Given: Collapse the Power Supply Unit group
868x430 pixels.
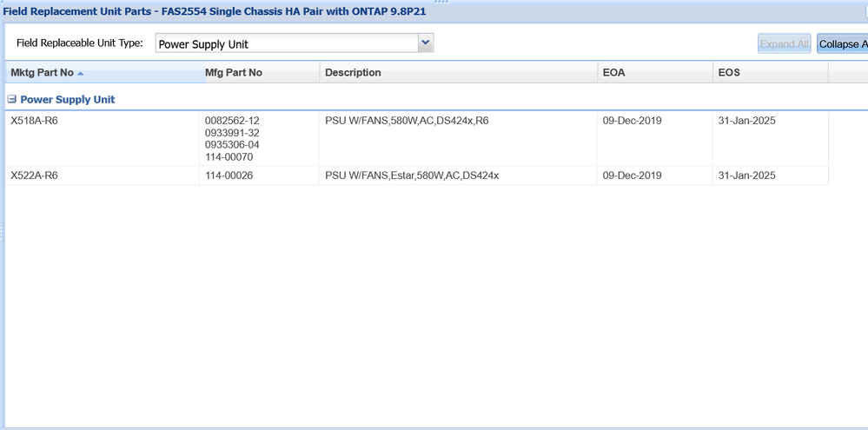Looking at the screenshot, I should pyautogui.click(x=11, y=100).
